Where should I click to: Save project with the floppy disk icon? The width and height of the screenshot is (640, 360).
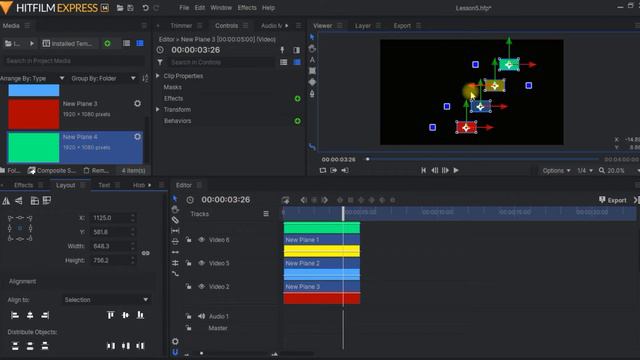pyautogui.click(x=131, y=8)
